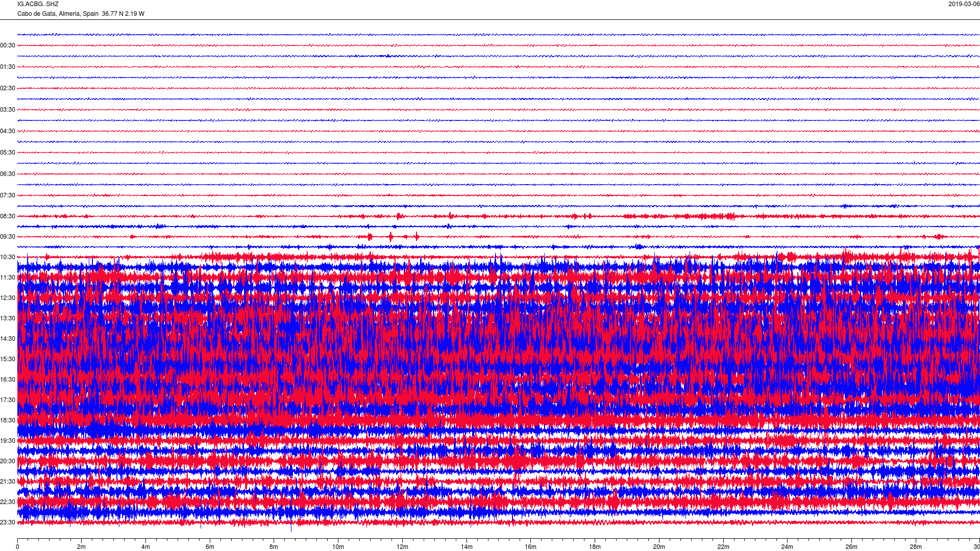Click the 8m axis tick label
This screenshot has width=980, height=551.
point(274,547)
